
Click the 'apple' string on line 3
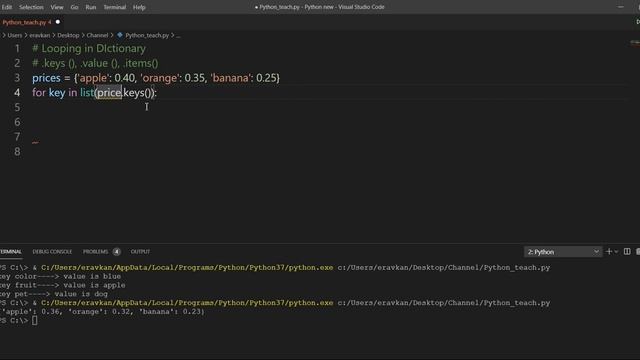93,78
